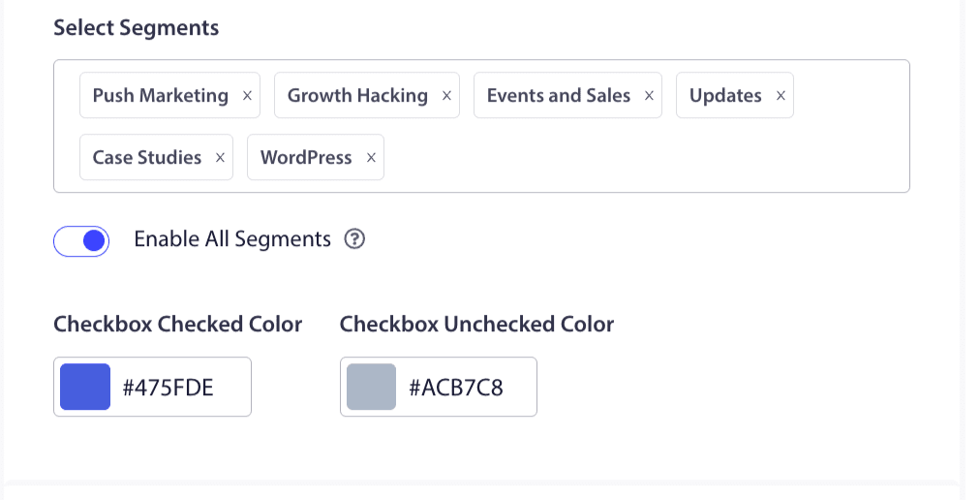Click empty area of Select Segments box
Image resolution: width=980 pixels, height=500 pixels.
[x=639, y=160]
